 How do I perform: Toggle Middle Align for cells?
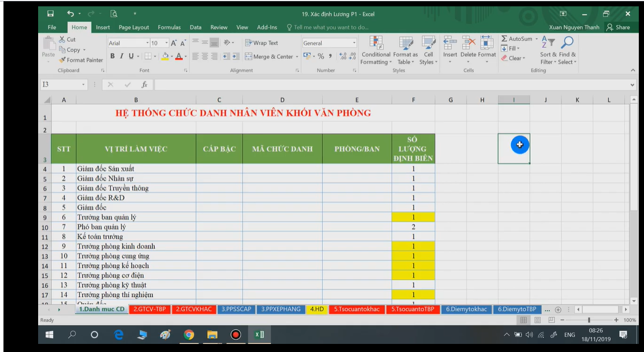pyautogui.click(x=205, y=42)
